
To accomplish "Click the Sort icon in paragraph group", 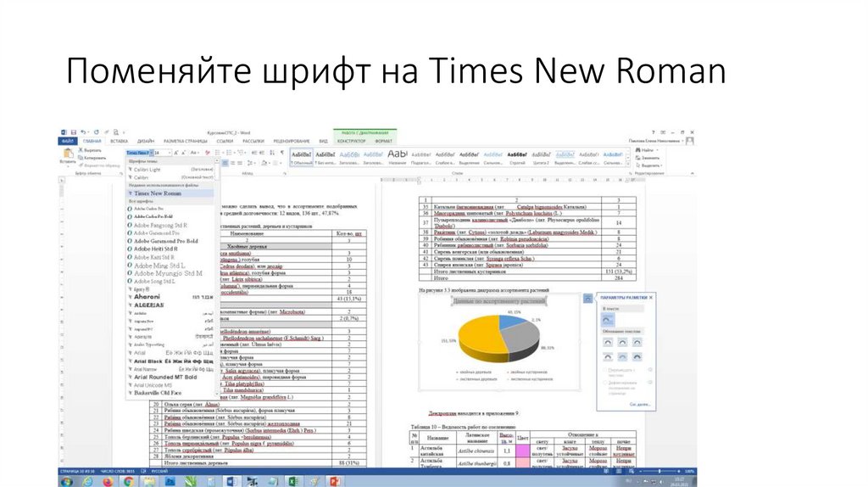I will pos(272,153).
